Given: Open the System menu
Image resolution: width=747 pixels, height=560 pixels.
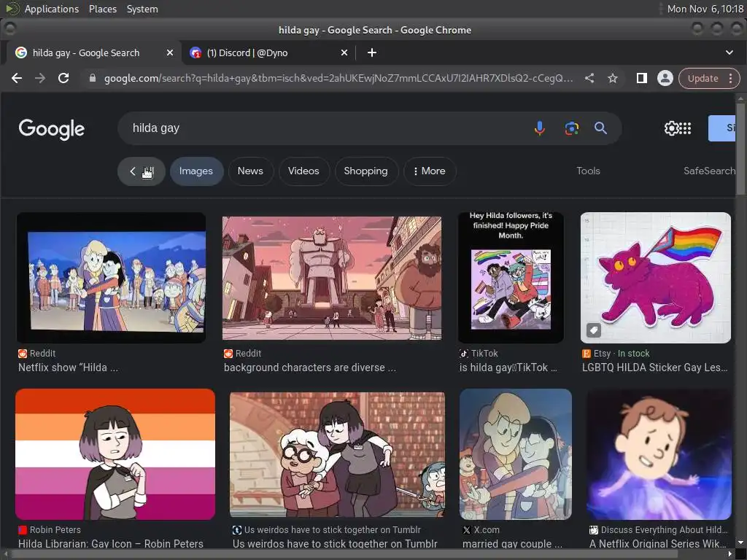Looking at the screenshot, I should (142, 9).
